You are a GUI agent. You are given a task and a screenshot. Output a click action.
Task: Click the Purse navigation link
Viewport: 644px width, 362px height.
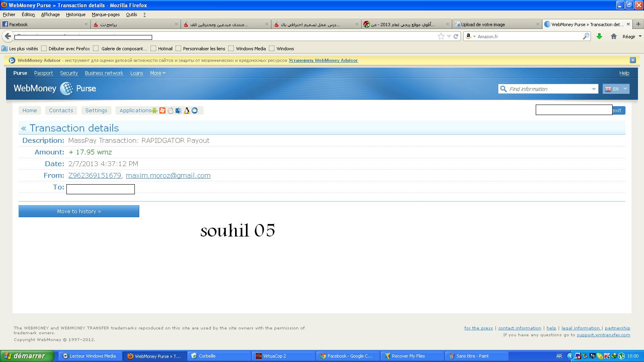click(x=20, y=73)
